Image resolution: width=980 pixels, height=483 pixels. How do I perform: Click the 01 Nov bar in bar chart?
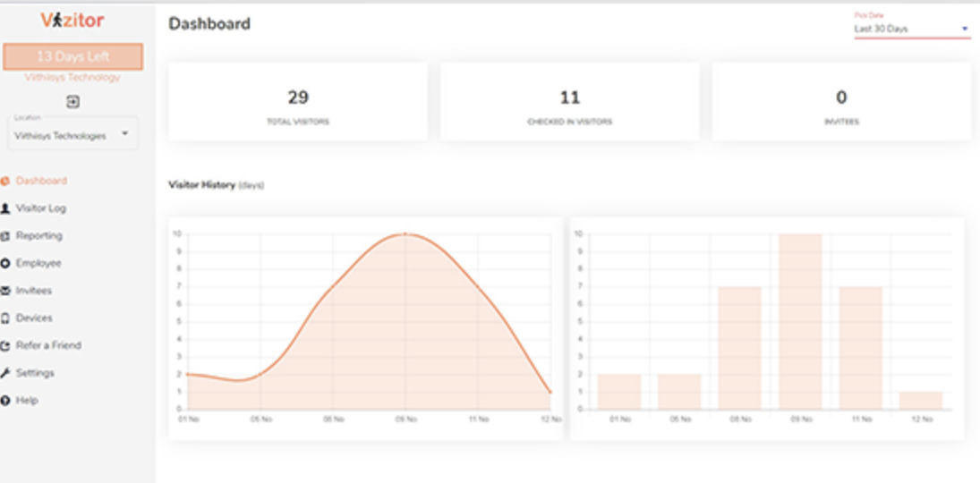[x=619, y=392]
